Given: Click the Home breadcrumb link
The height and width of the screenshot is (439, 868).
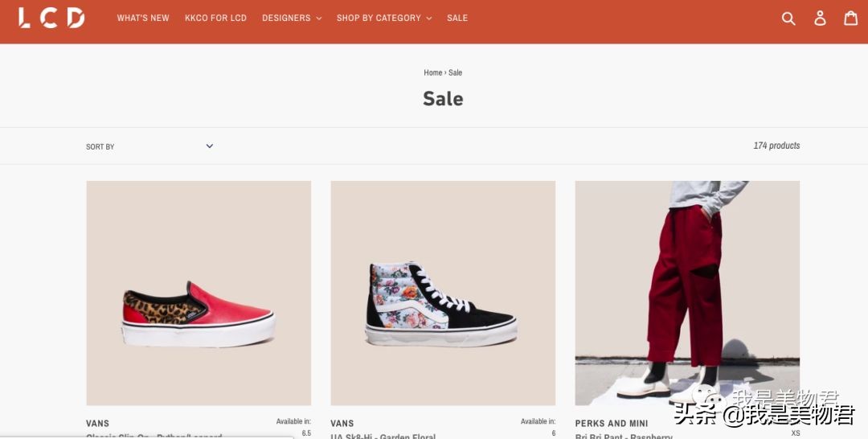Looking at the screenshot, I should 433,72.
